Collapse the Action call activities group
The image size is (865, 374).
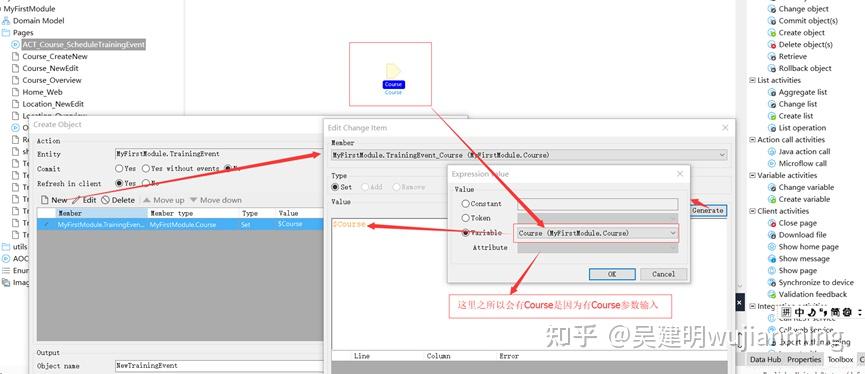coord(752,140)
